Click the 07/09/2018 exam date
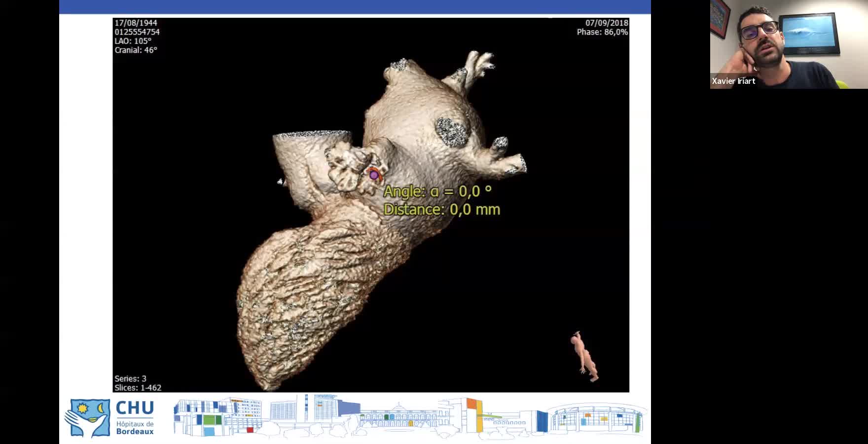The width and height of the screenshot is (868, 444). 606,23
